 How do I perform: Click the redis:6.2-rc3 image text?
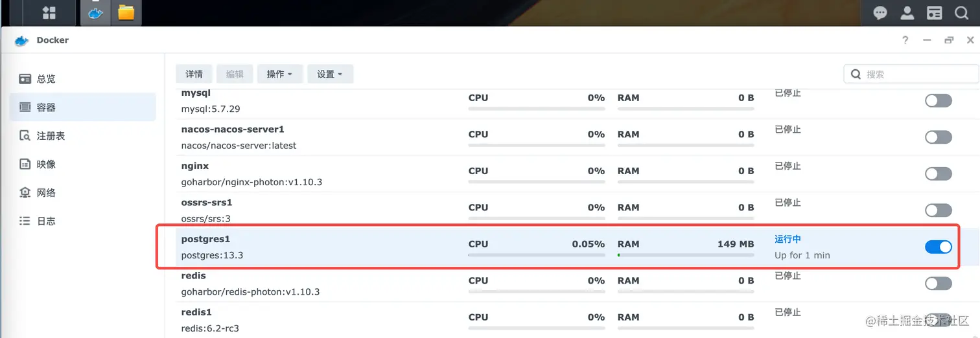click(x=210, y=328)
